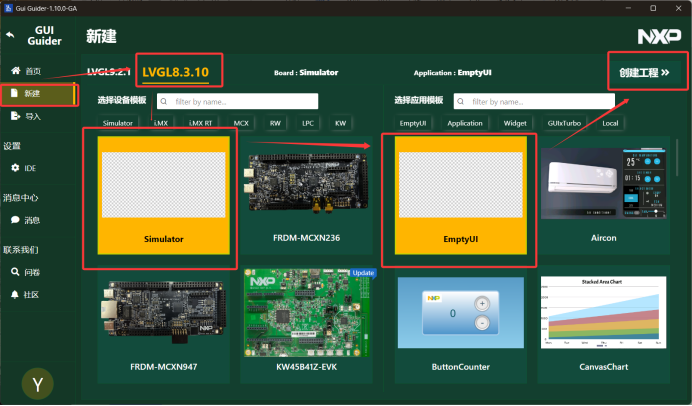Filter applications by Widget category
692x406 pixels.
click(515, 123)
